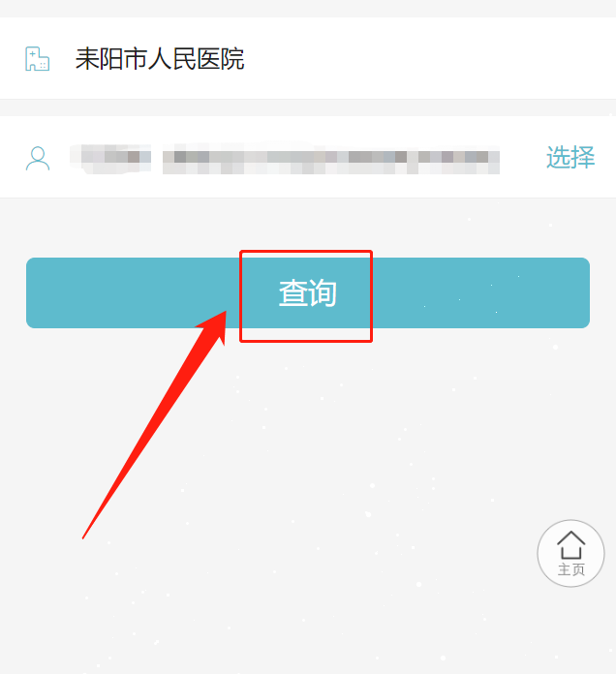Tap the 主页 label under the house
Viewport: 616px width, 674px height.
pos(570,570)
